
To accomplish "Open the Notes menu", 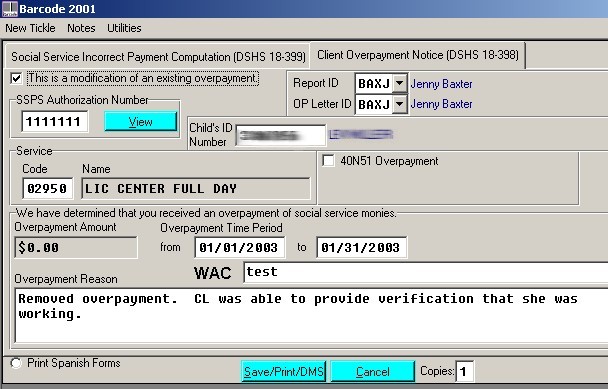I will point(81,28).
